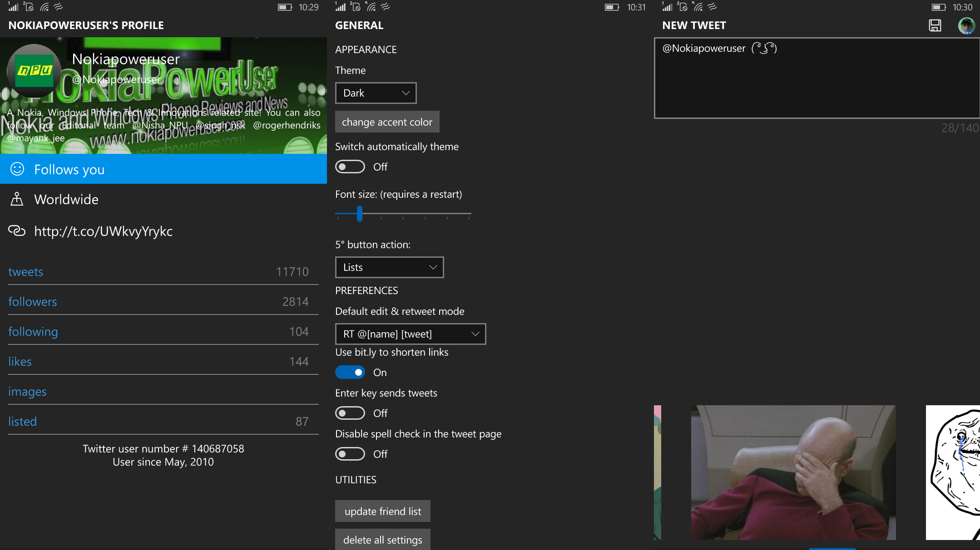Toggle Disable spell check in tweet page

point(350,454)
